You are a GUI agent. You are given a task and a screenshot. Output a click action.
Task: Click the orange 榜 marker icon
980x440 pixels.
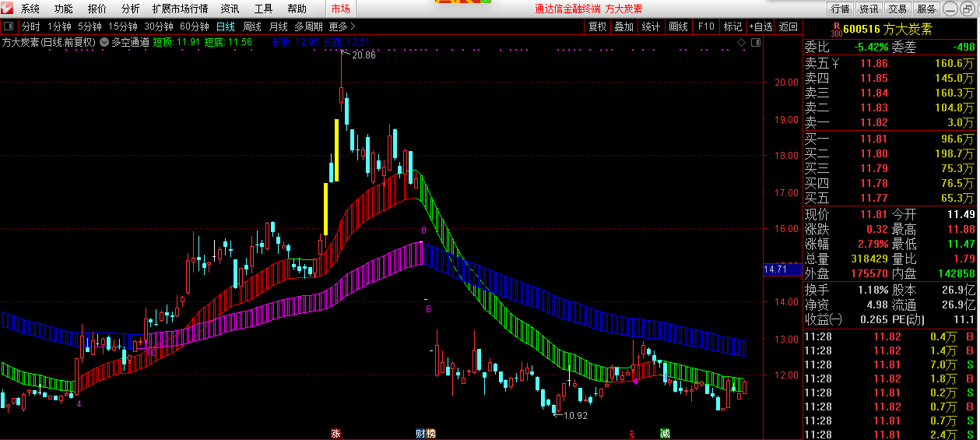click(x=430, y=433)
